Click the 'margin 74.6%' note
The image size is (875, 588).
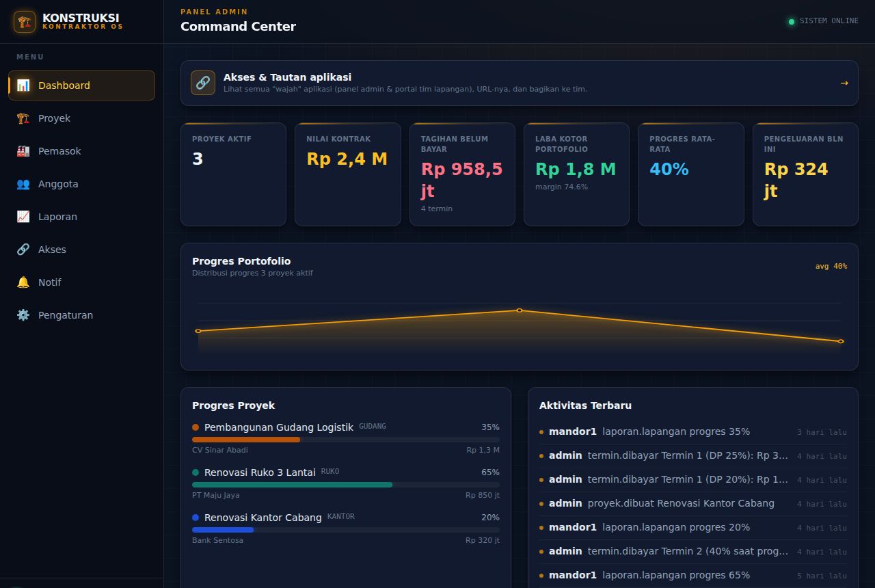[x=561, y=187]
